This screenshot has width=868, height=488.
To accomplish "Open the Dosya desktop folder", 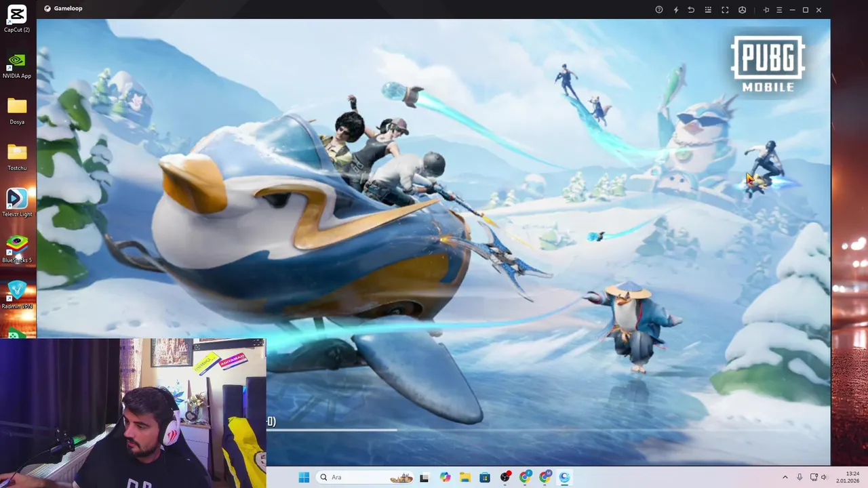I will (x=17, y=110).
